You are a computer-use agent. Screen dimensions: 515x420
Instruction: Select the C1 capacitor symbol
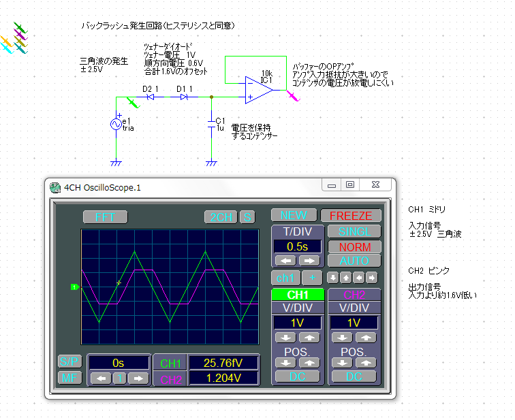[x=211, y=125]
